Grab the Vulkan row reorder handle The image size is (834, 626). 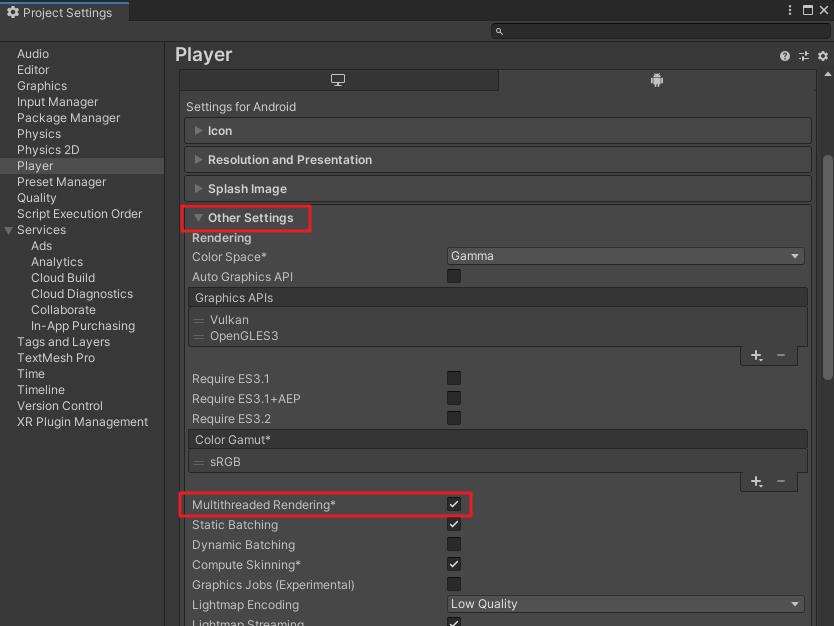point(199,320)
